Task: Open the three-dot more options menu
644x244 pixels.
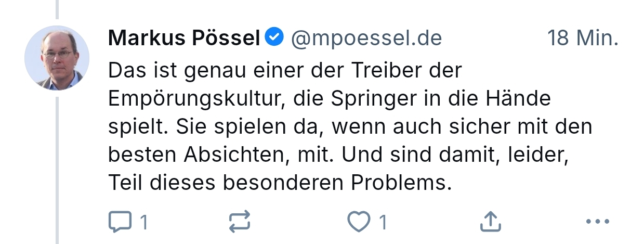Action: click(597, 222)
